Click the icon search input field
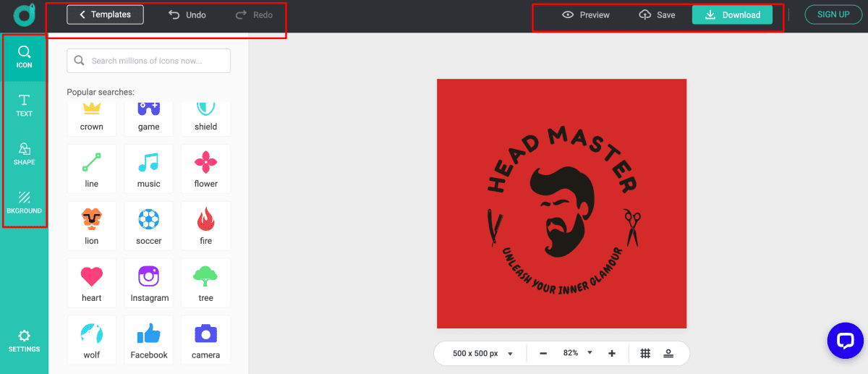The width and height of the screenshot is (868, 374). pos(149,61)
